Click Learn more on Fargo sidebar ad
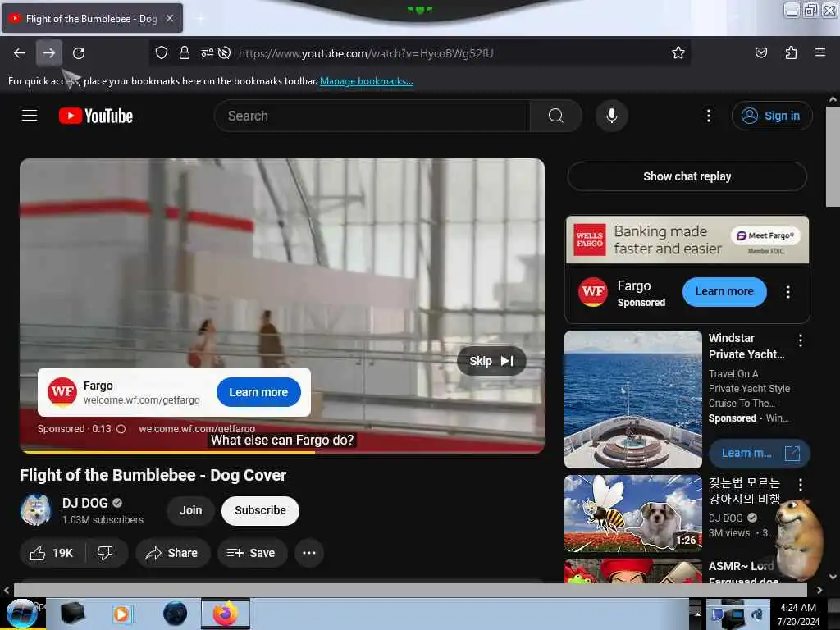 (724, 292)
